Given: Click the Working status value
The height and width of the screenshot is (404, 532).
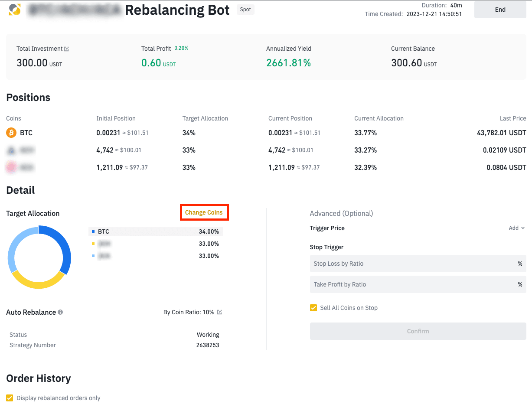Looking at the screenshot, I should tap(208, 335).
